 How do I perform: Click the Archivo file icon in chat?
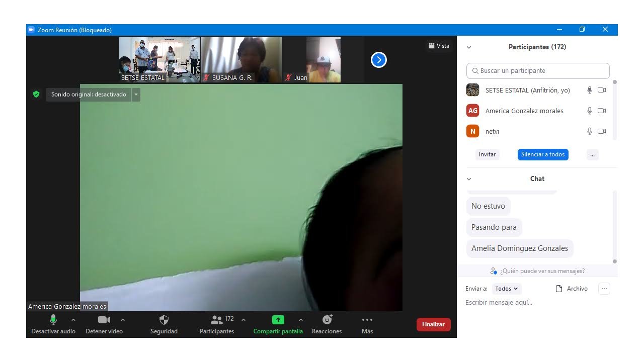coord(558,289)
